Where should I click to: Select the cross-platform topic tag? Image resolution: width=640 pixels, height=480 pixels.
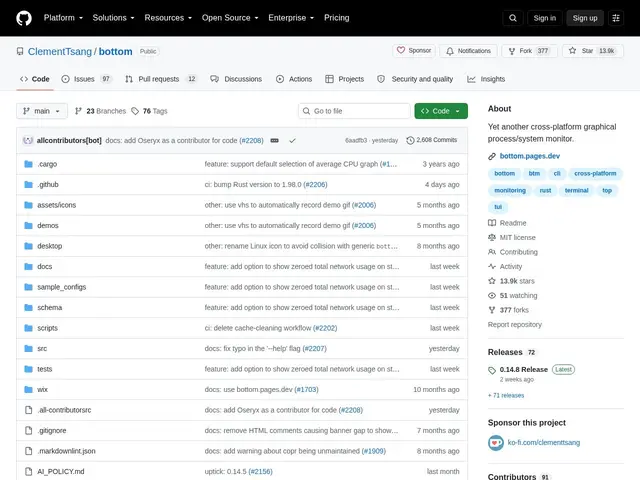[595, 173]
